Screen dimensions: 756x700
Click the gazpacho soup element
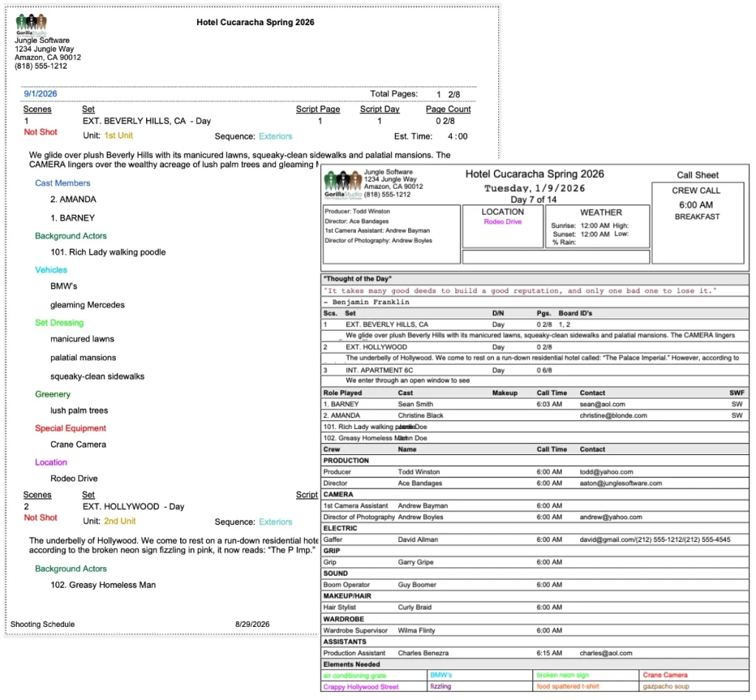[x=665, y=687]
